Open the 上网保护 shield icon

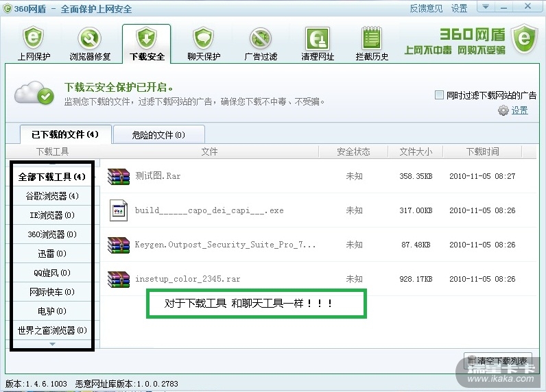coord(34,38)
